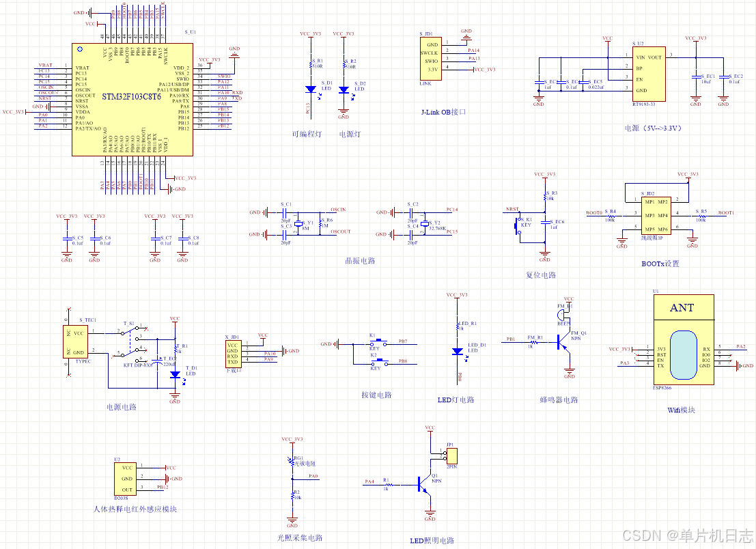Screen dimensions: 756x549
Task: Click the 'BOOTx设置' section label
Action: (x=660, y=264)
